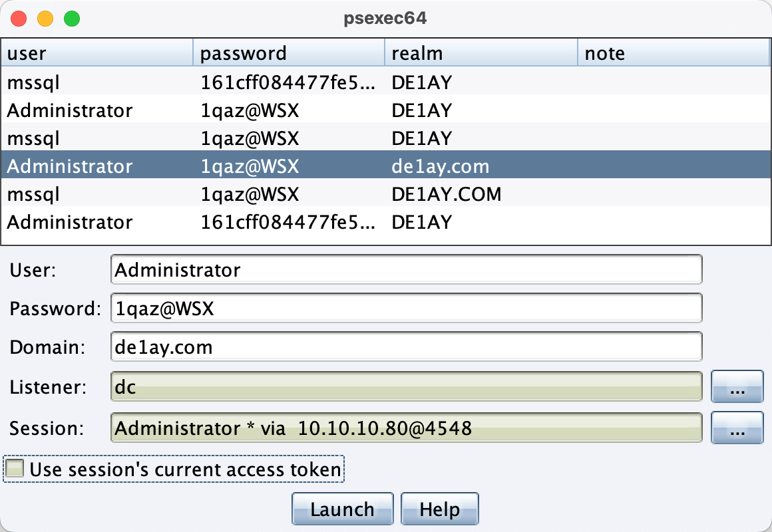The image size is (772, 532).
Task: Click the realm column header
Action: pyautogui.click(x=481, y=53)
